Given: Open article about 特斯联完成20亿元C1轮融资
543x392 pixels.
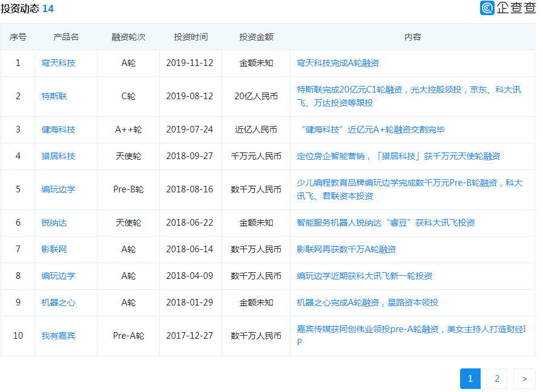Looking at the screenshot, I should coord(409,96).
